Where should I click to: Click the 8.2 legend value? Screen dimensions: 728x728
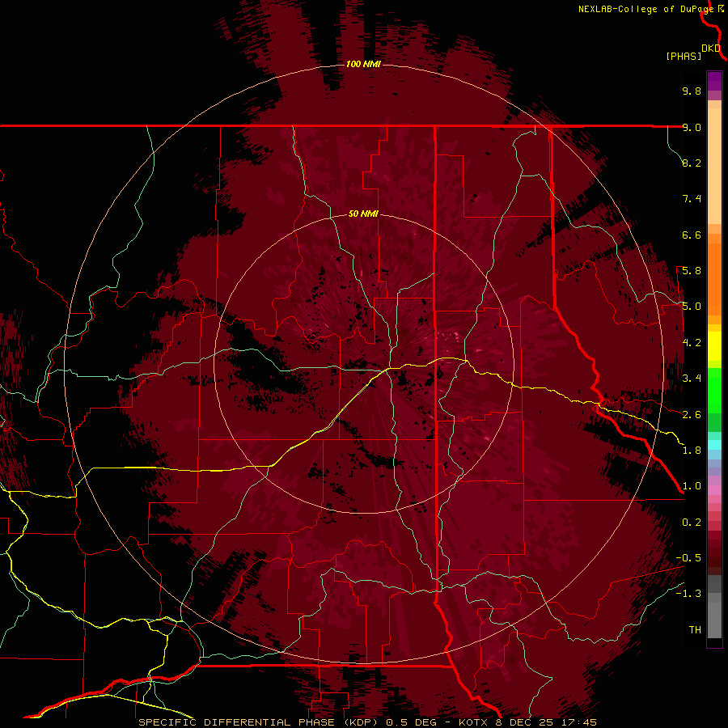tap(692, 163)
